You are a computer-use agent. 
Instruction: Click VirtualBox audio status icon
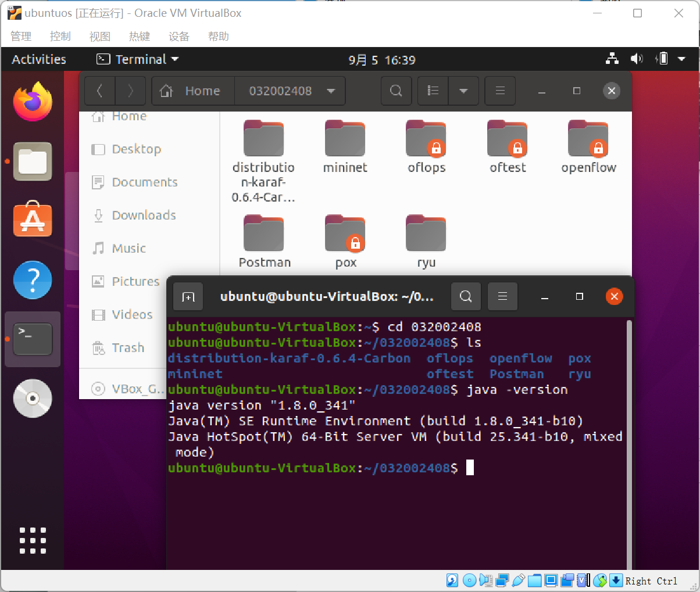tap(486, 580)
